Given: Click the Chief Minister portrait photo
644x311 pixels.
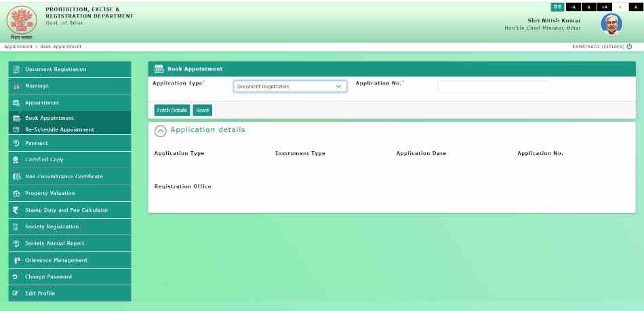Looking at the screenshot, I should (611, 24).
